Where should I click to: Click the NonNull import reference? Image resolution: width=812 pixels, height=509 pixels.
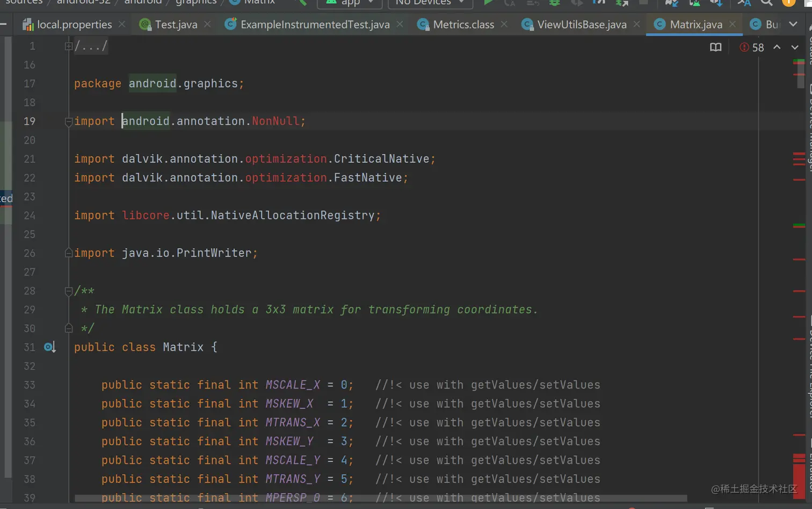[x=275, y=121]
